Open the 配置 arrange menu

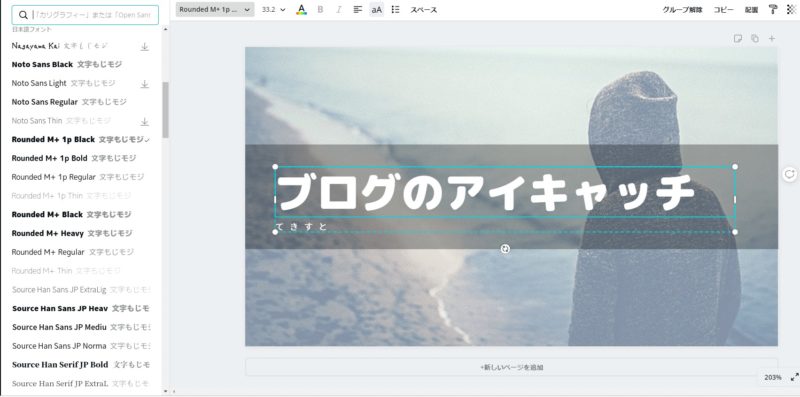point(752,10)
